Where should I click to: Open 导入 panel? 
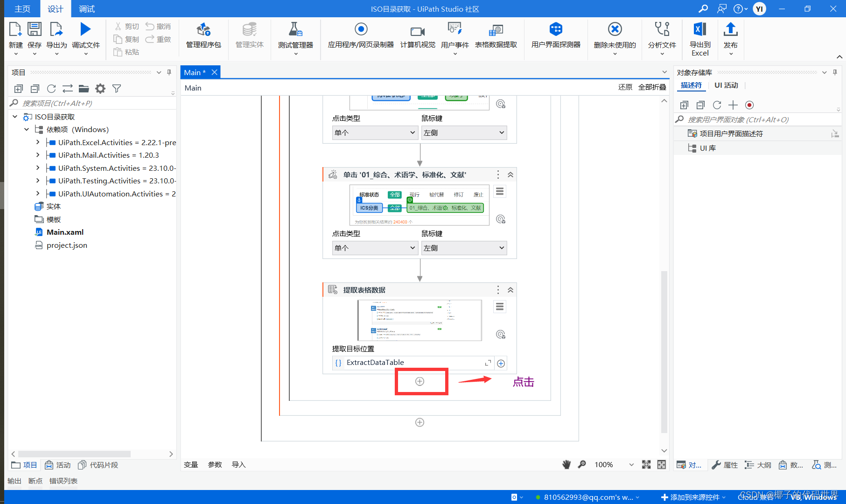pos(239,465)
